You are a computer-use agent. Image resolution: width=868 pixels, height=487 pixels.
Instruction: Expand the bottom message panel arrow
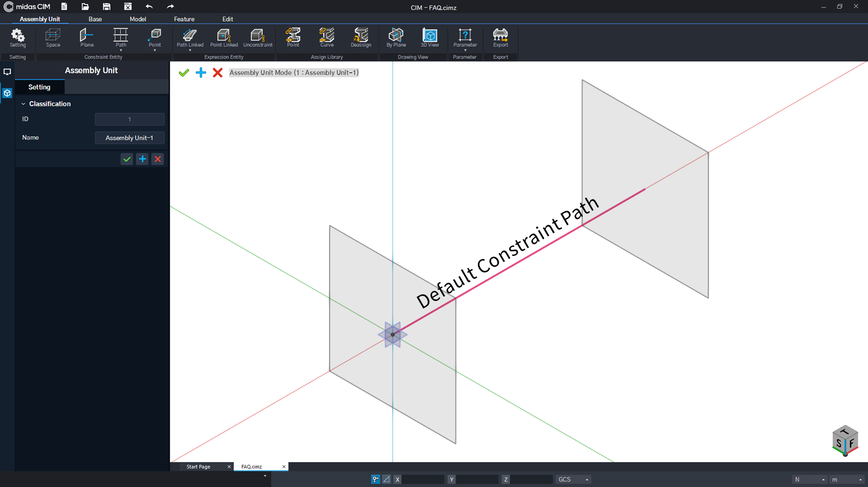(265, 476)
